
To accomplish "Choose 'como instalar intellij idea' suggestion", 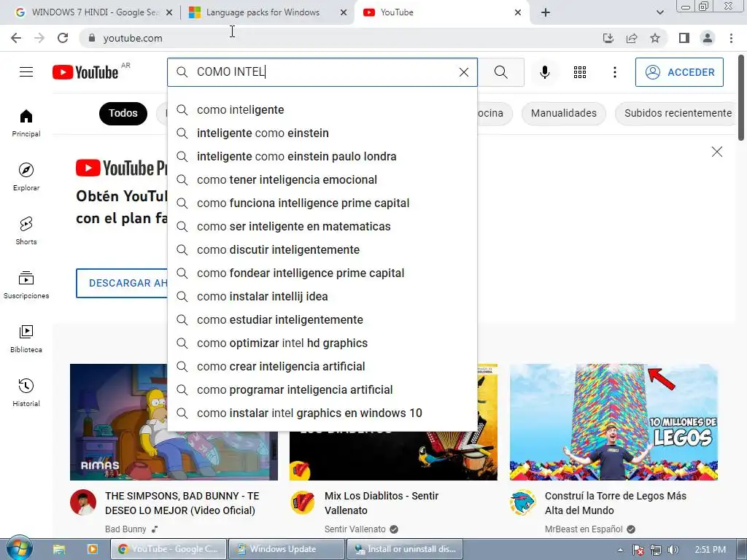I will [x=322, y=296].
